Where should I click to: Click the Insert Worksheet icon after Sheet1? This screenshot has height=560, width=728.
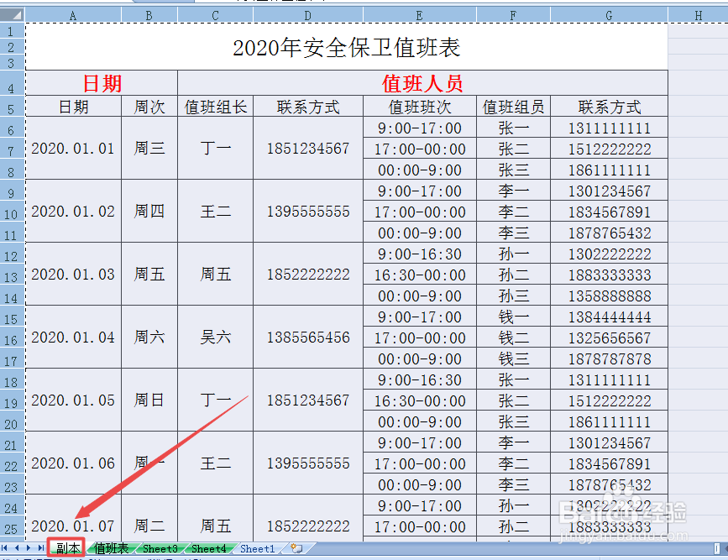coord(297,548)
